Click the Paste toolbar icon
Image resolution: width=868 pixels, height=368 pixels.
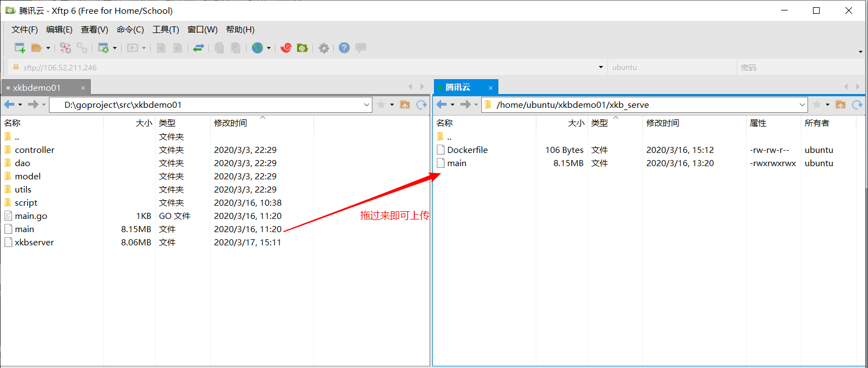(235, 48)
